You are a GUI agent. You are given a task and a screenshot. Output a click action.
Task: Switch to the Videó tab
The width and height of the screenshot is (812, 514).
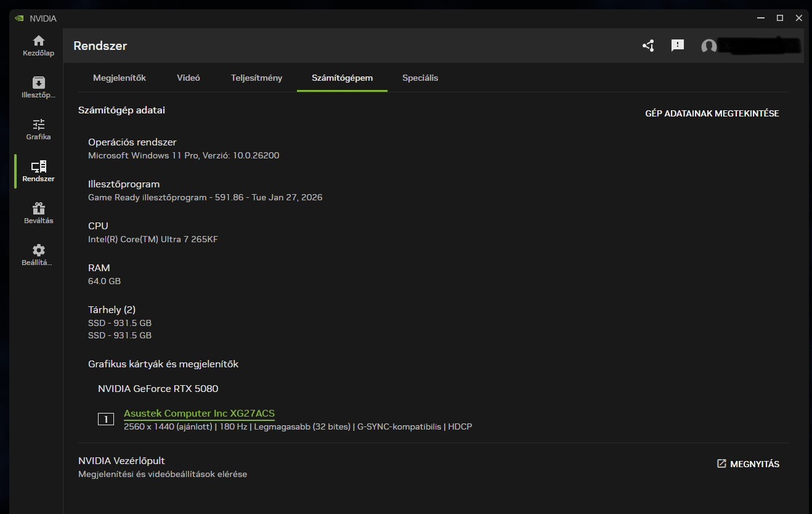(x=189, y=78)
